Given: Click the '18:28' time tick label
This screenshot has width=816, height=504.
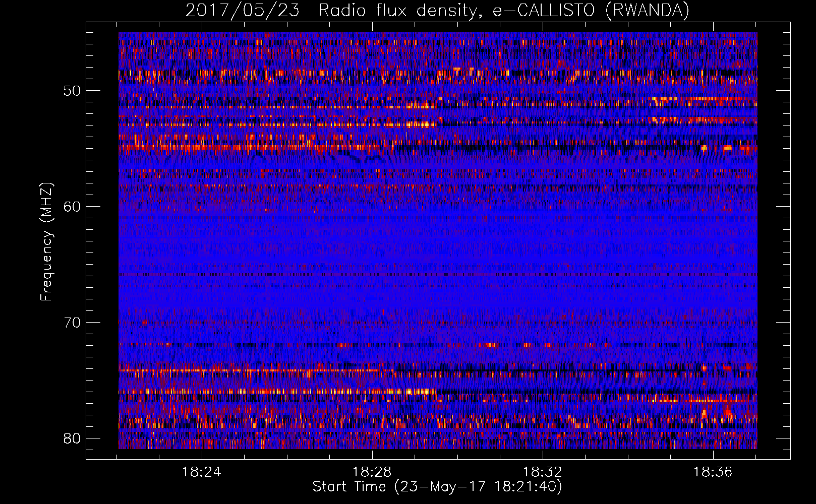Looking at the screenshot, I should pos(372,472).
